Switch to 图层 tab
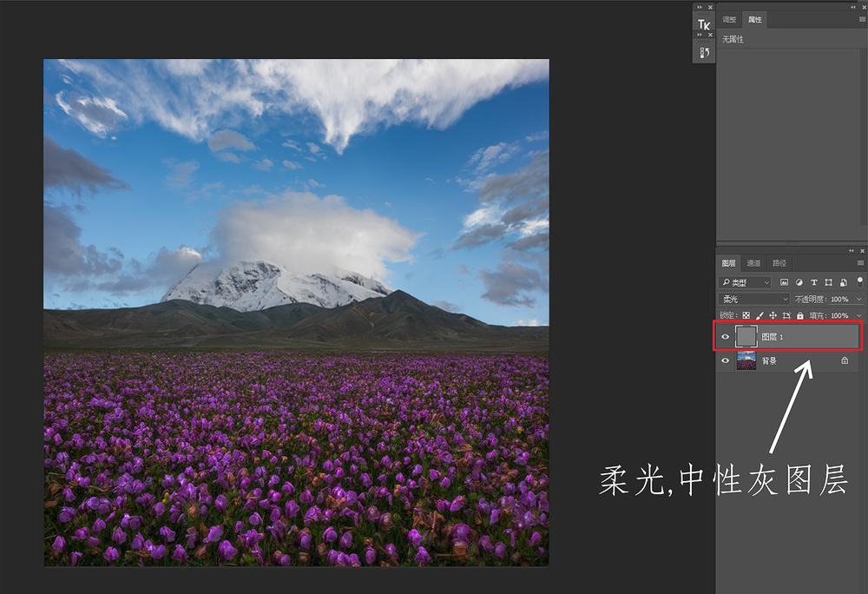This screenshot has width=868, height=594. tap(728, 263)
